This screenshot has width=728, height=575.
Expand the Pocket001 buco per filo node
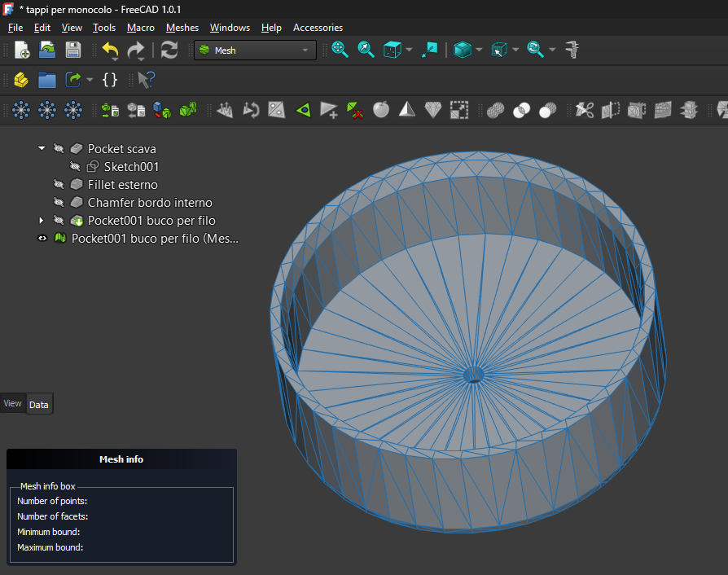(x=42, y=221)
